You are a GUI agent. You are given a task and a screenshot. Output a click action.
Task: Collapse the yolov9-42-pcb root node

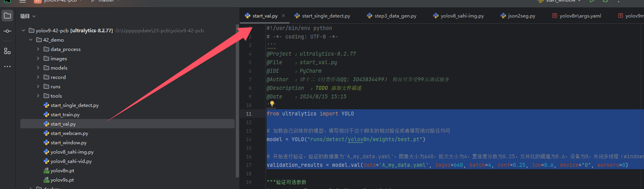23,30
